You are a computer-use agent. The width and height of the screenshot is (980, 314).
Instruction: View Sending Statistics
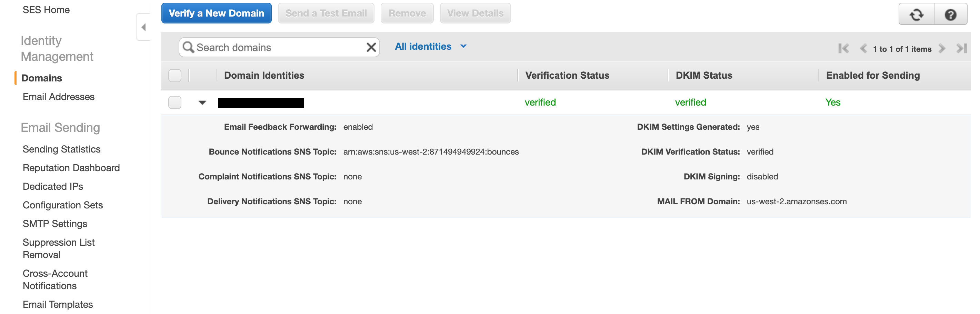point(62,149)
